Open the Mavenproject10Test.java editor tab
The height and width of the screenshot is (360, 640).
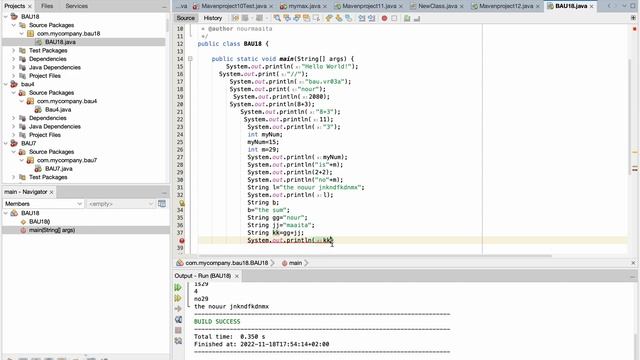(234, 6)
